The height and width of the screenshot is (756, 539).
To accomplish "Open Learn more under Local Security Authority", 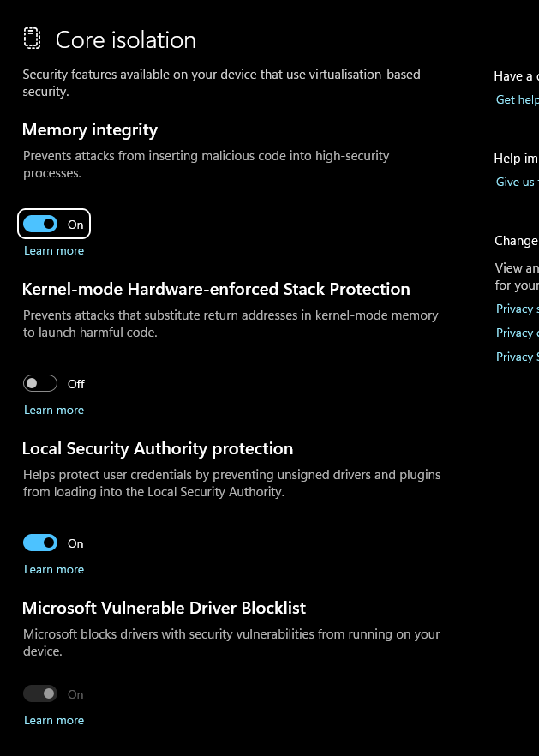I will point(54,570).
